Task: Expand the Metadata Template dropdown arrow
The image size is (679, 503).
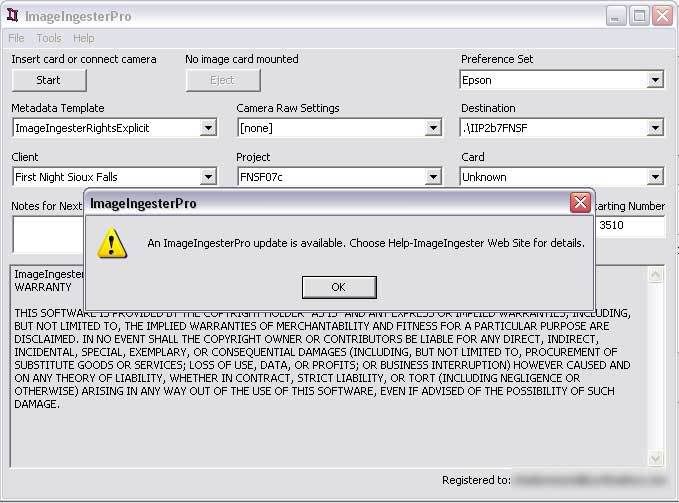Action: pos(208,128)
